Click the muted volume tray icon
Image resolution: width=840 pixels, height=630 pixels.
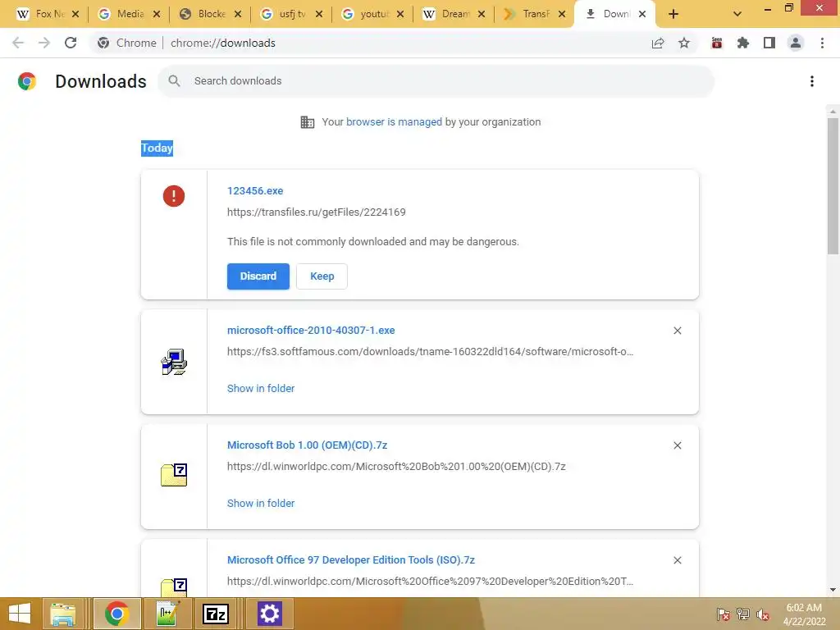click(763, 614)
